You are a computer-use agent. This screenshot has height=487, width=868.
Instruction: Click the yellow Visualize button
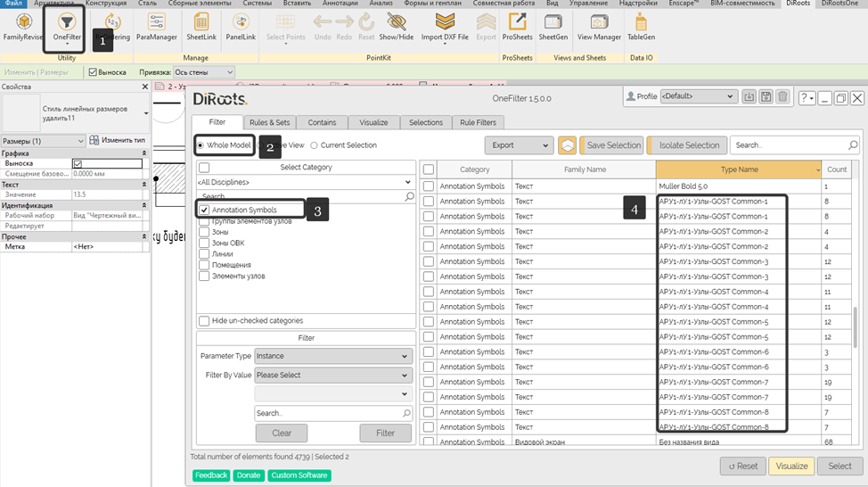tap(791, 466)
